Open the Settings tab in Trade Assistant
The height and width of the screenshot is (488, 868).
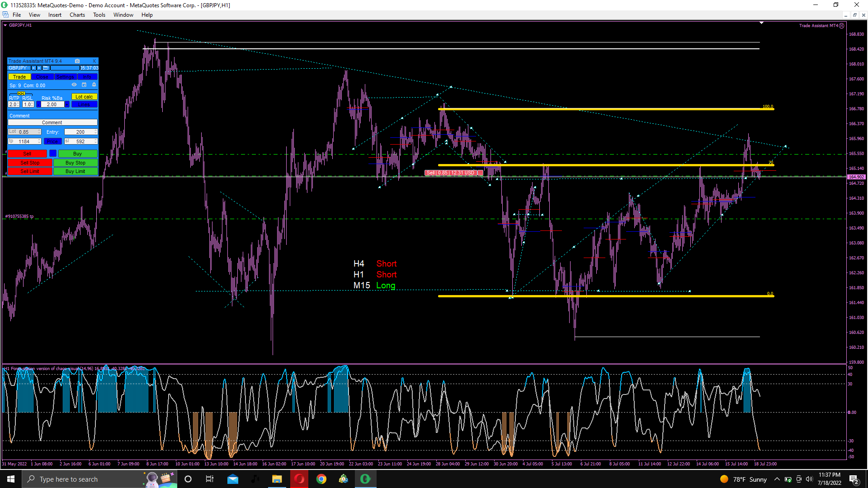click(x=65, y=77)
